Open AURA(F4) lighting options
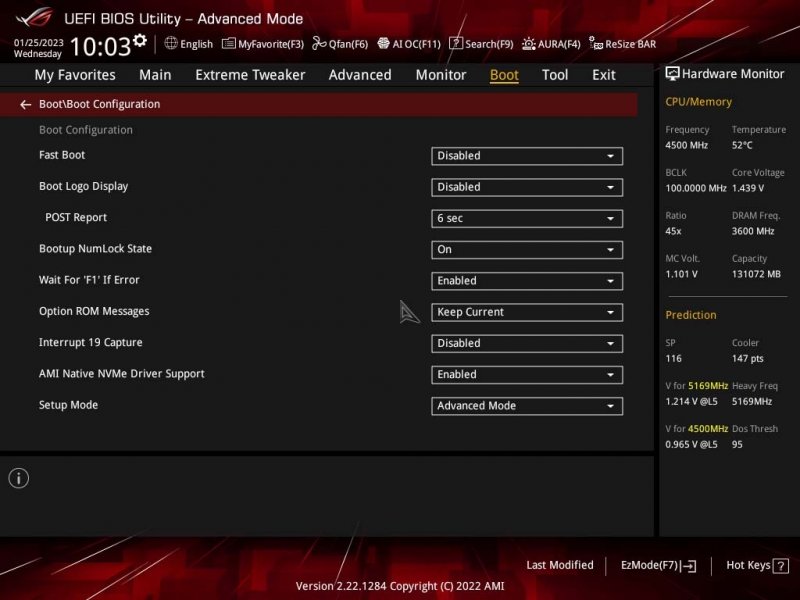Screen dimensions: 800x600 pos(551,44)
